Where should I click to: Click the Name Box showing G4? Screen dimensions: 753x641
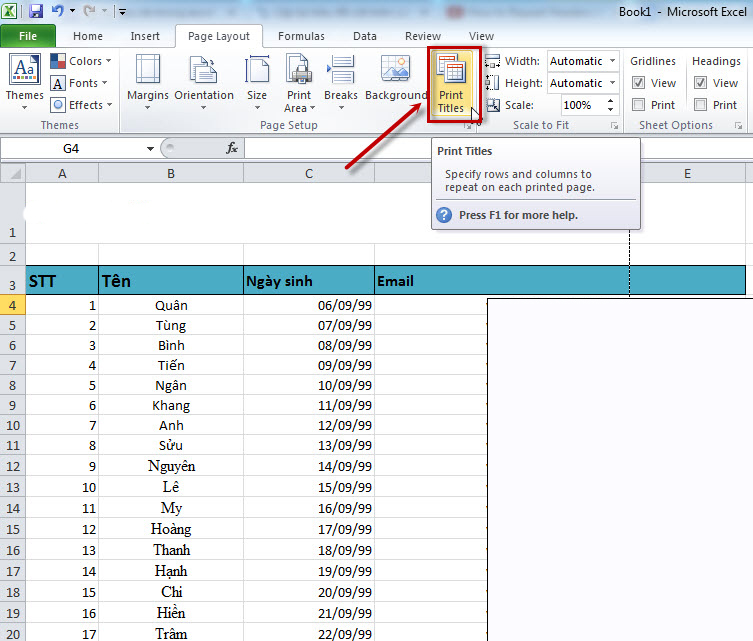click(x=72, y=148)
